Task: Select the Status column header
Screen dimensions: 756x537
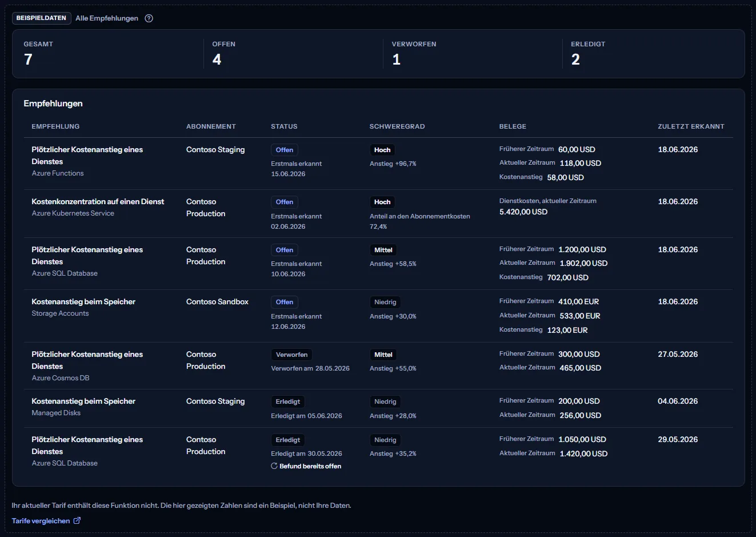Action: (x=284, y=126)
